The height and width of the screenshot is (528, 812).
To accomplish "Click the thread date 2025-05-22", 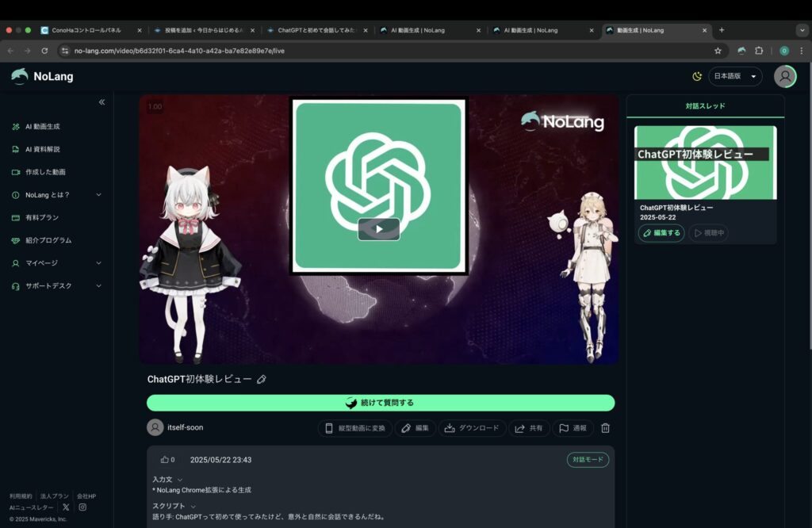I will click(x=657, y=217).
